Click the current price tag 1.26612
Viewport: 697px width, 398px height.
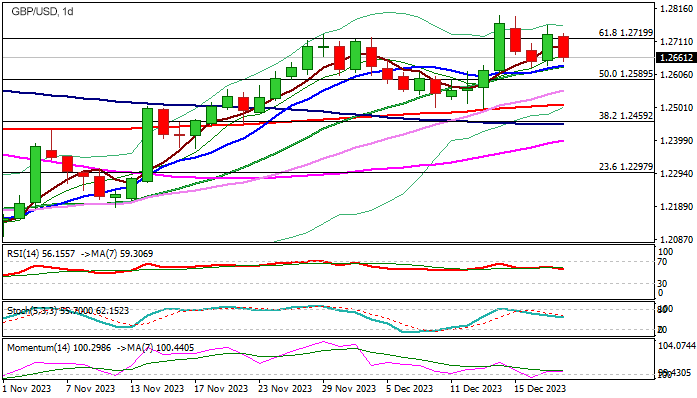(677, 58)
